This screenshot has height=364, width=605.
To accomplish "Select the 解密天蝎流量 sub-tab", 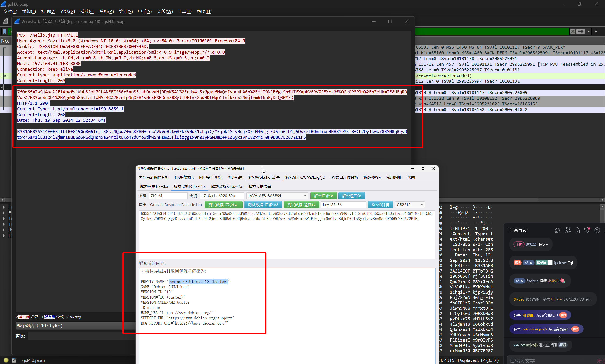I will pyautogui.click(x=259, y=187).
